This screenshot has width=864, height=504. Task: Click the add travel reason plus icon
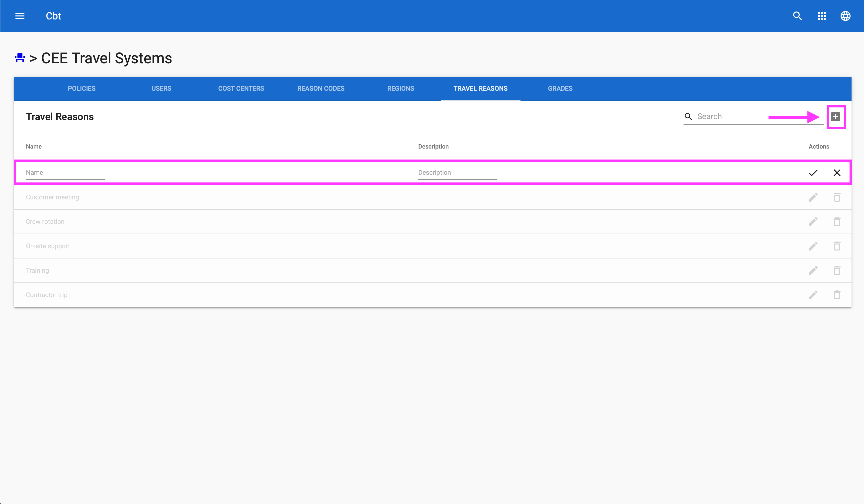(x=836, y=117)
